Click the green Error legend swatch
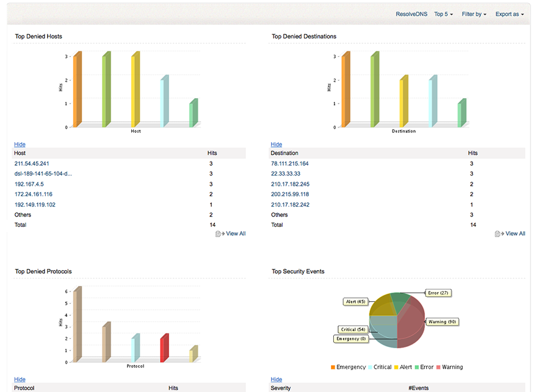The image size is (539, 392). (x=417, y=367)
